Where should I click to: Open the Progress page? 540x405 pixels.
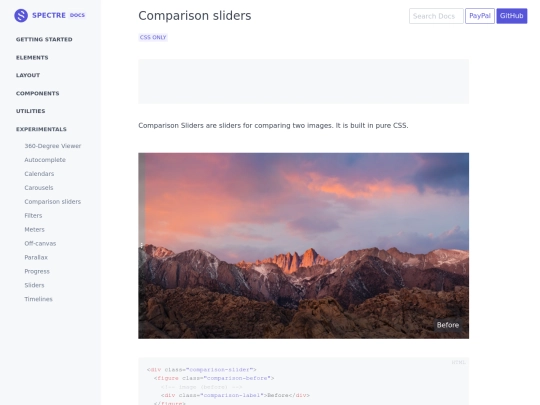tap(37, 271)
